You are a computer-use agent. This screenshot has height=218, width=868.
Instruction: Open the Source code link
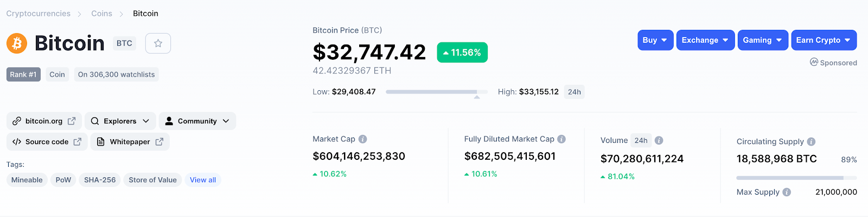point(47,142)
